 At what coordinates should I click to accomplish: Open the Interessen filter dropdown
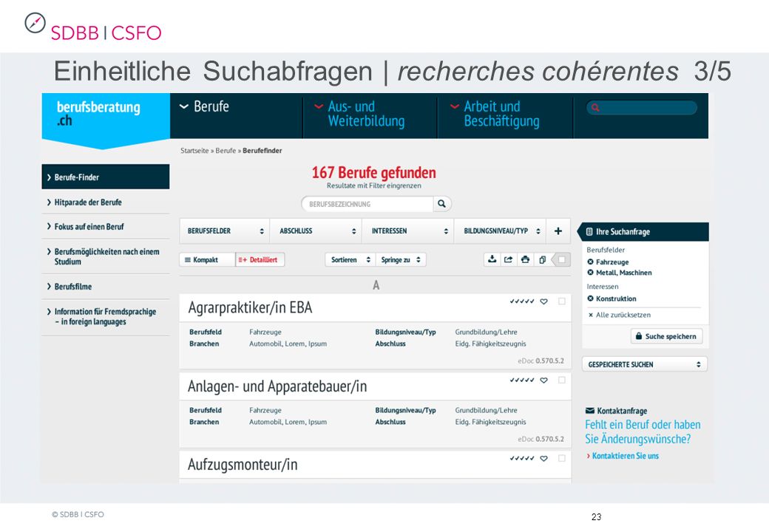(x=408, y=231)
